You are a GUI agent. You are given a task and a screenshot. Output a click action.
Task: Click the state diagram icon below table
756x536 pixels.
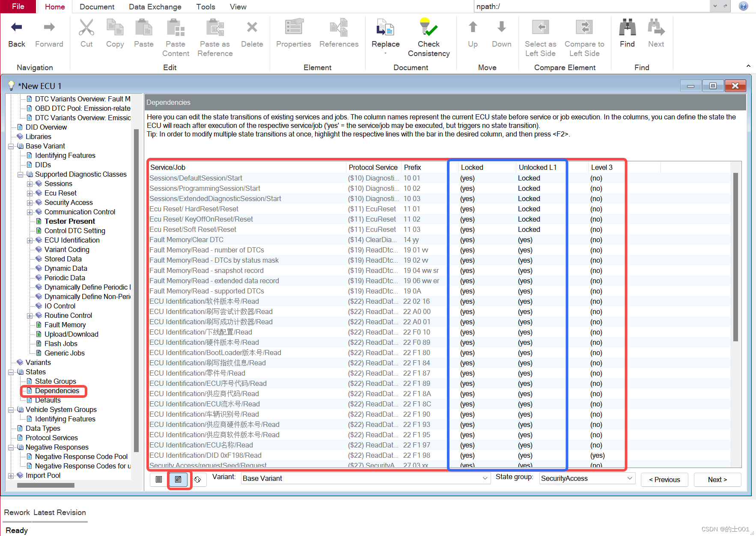pyautogui.click(x=197, y=479)
